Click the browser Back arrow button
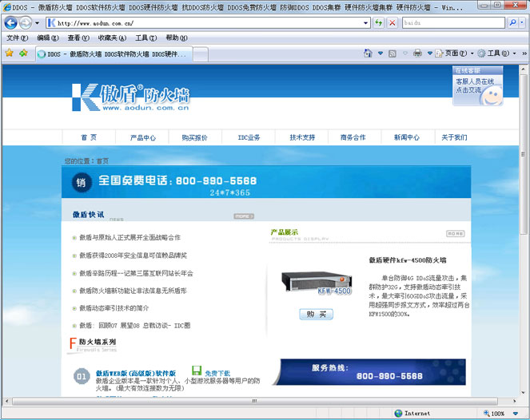Viewport: 530px width, 420px height. click(x=10, y=23)
